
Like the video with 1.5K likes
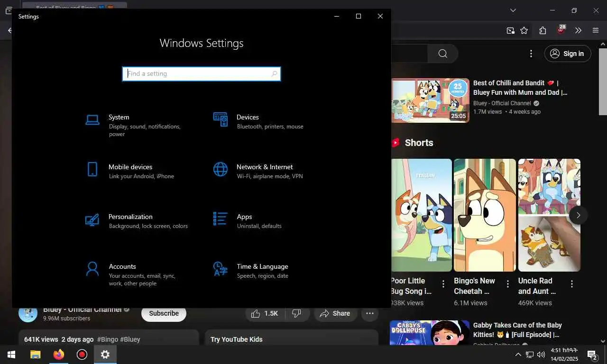(x=265, y=313)
